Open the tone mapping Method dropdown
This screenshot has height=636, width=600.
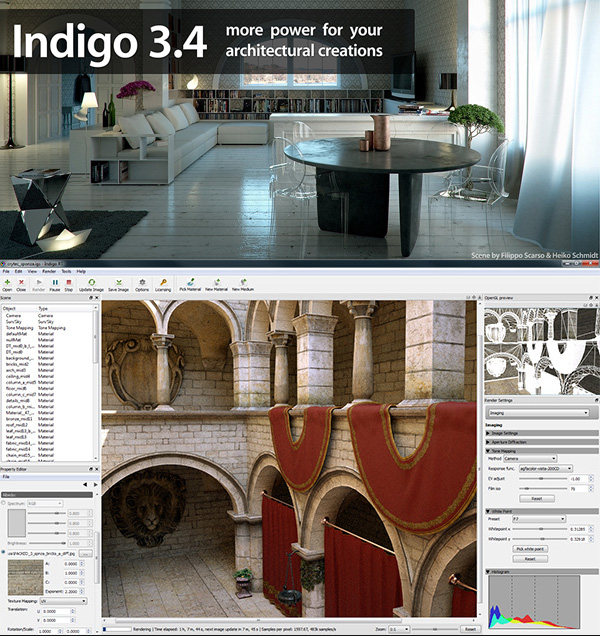point(530,458)
